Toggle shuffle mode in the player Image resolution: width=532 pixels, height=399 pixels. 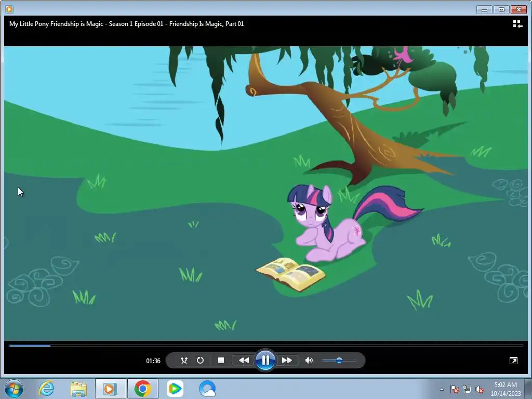[184, 361]
